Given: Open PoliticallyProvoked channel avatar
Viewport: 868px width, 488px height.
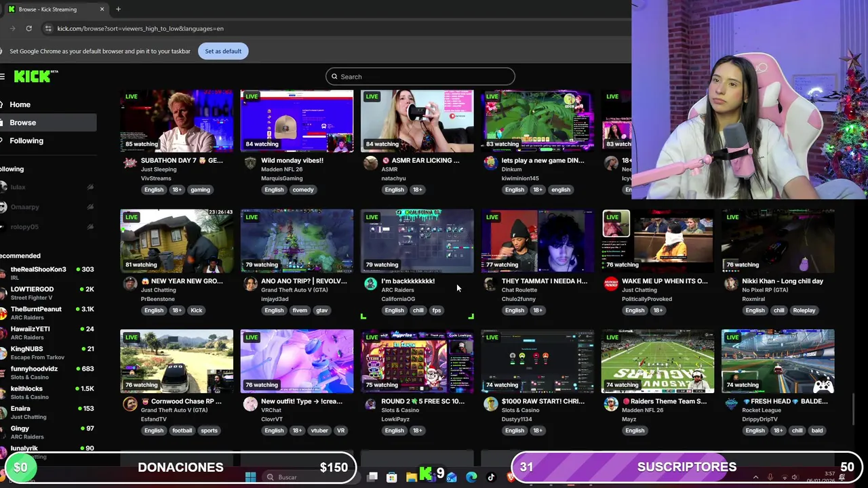Looking at the screenshot, I should coord(610,283).
